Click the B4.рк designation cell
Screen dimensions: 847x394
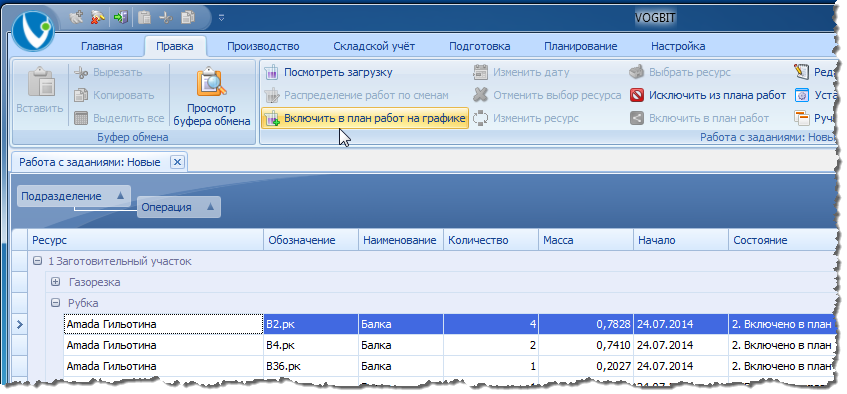pyautogui.click(x=311, y=345)
